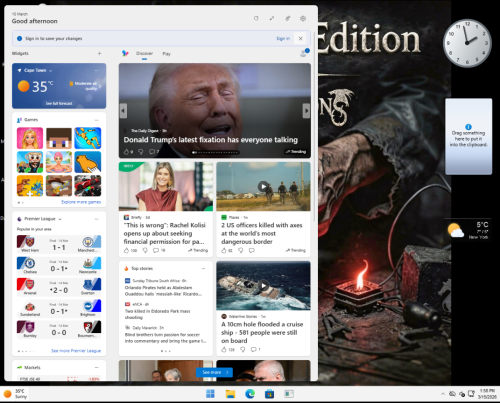
Task: Open the profile icon with notification badge
Action: tap(304, 53)
